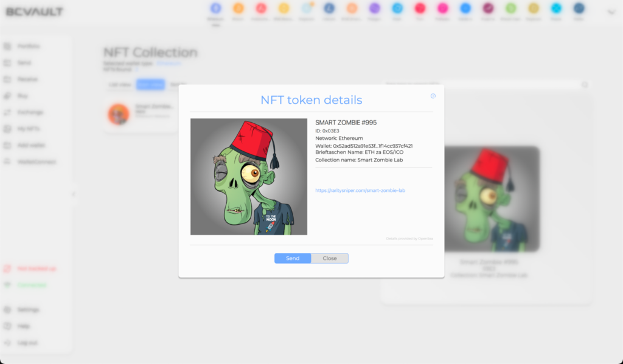The image size is (623, 364).
Task: Expand the coin bar chevron at top right
Action: pos(611,12)
